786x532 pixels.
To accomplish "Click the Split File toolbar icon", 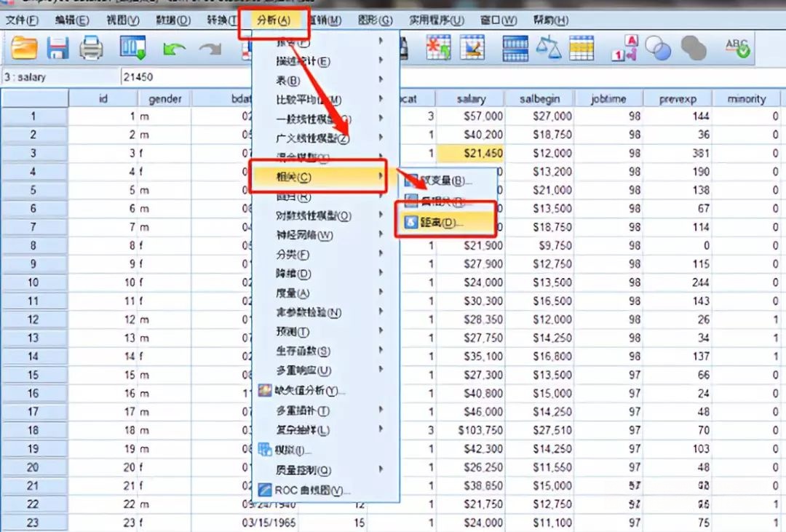I will (515, 49).
